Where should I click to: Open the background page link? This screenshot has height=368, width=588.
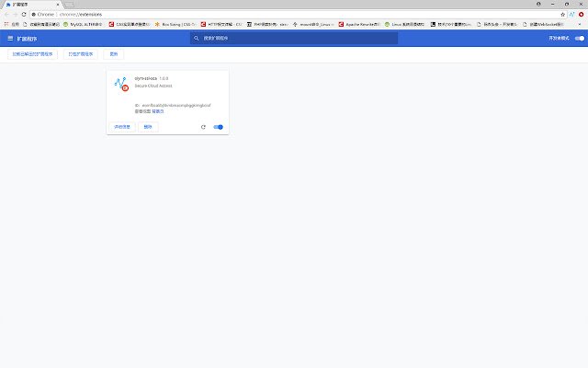[158, 111]
